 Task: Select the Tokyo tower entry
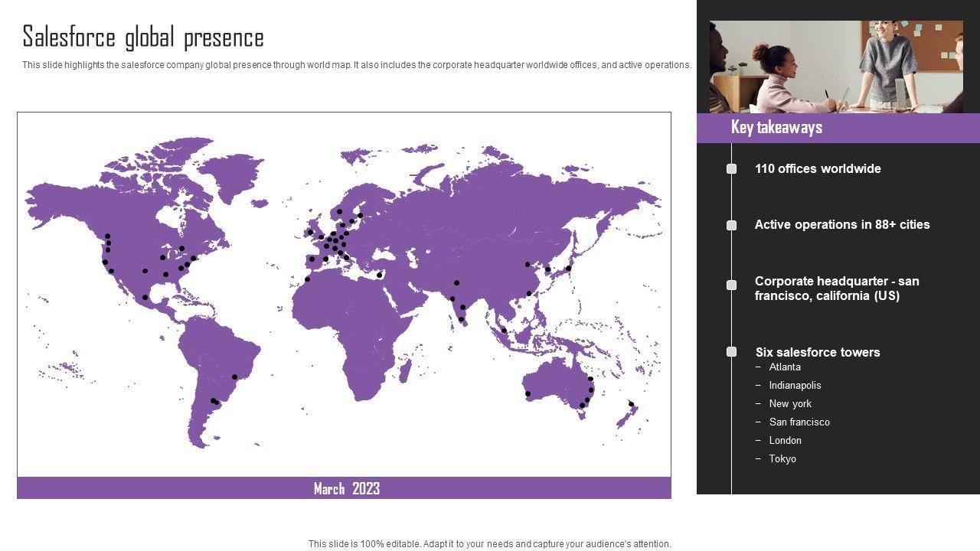click(782, 459)
